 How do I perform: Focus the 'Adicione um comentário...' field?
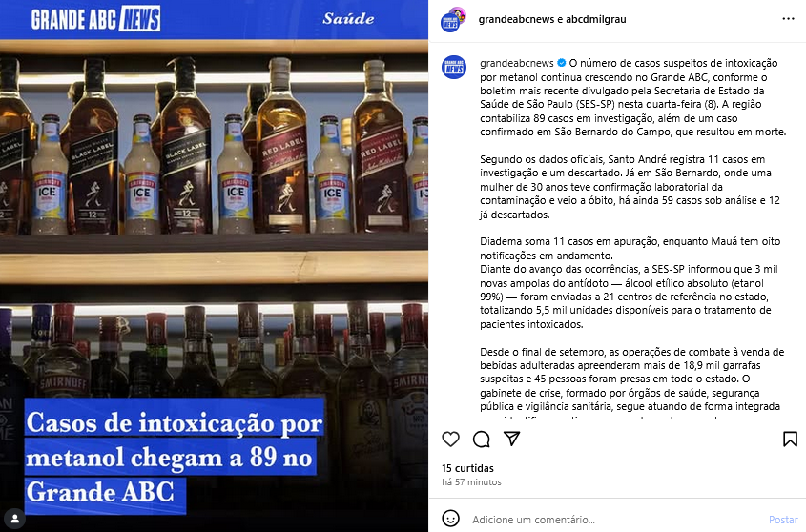tap(617, 520)
